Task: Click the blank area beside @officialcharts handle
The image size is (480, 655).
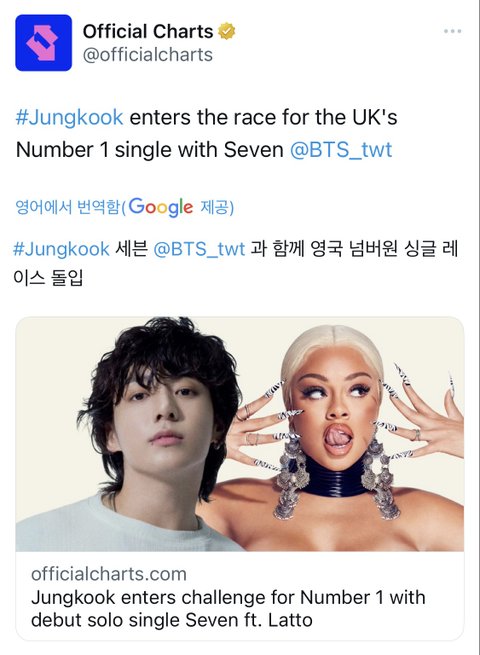Action: (326, 55)
